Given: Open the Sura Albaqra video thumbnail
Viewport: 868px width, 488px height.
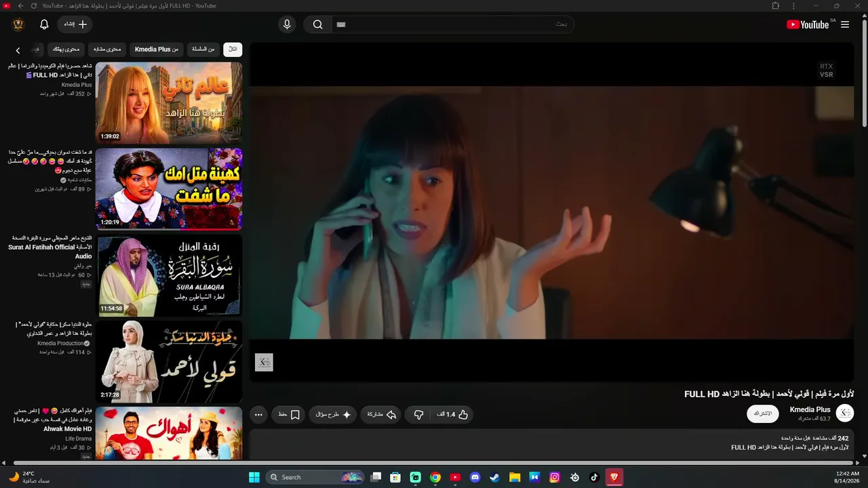Looking at the screenshot, I should pos(169,276).
